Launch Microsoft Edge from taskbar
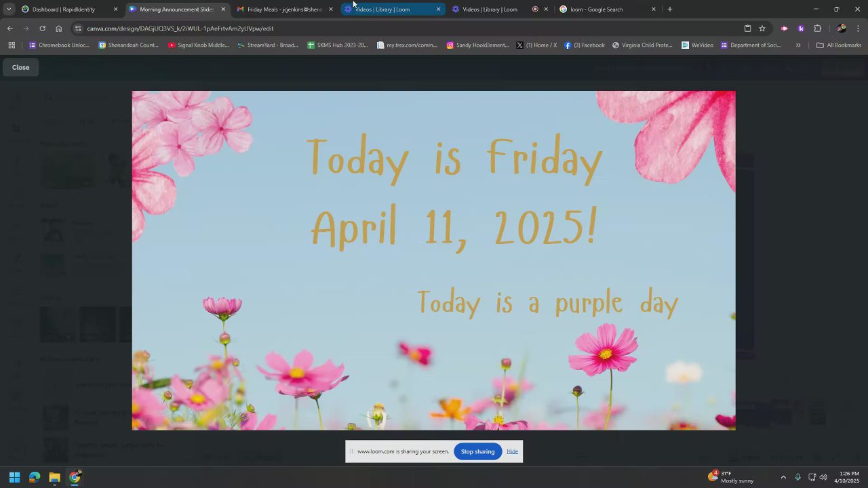This screenshot has height=488, width=868. pyautogui.click(x=35, y=477)
